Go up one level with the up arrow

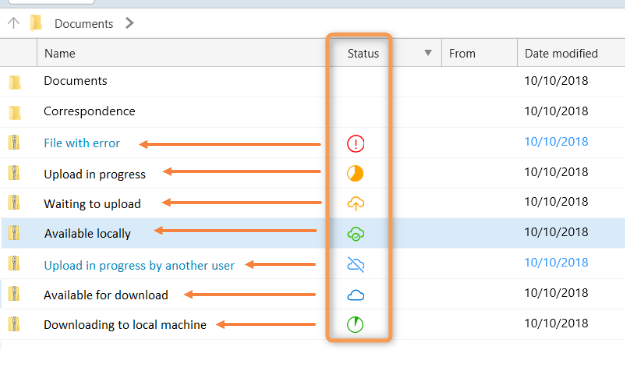pyautogui.click(x=14, y=23)
